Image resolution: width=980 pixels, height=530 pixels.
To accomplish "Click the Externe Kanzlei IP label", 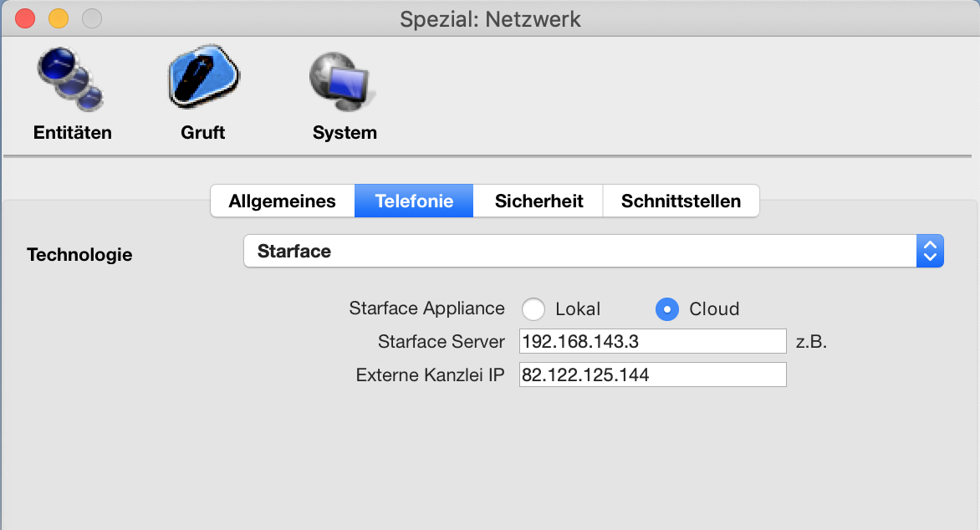I will [x=430, y=375].
